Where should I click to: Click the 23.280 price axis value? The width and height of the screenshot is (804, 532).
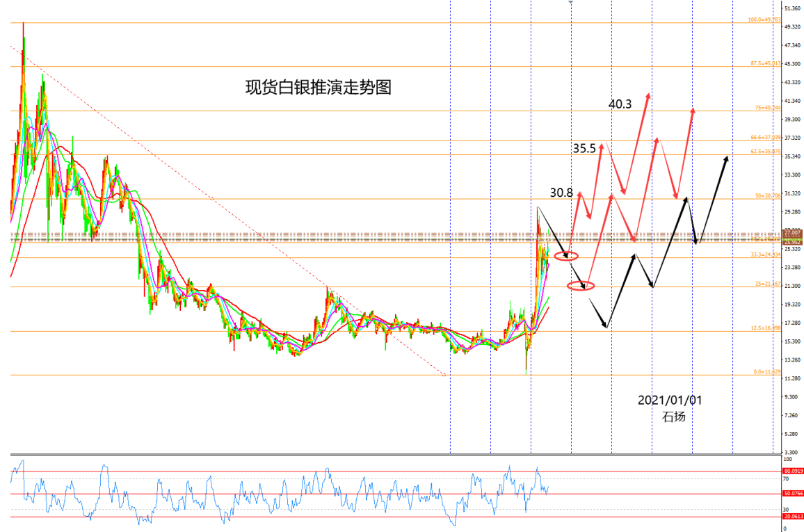793,268
